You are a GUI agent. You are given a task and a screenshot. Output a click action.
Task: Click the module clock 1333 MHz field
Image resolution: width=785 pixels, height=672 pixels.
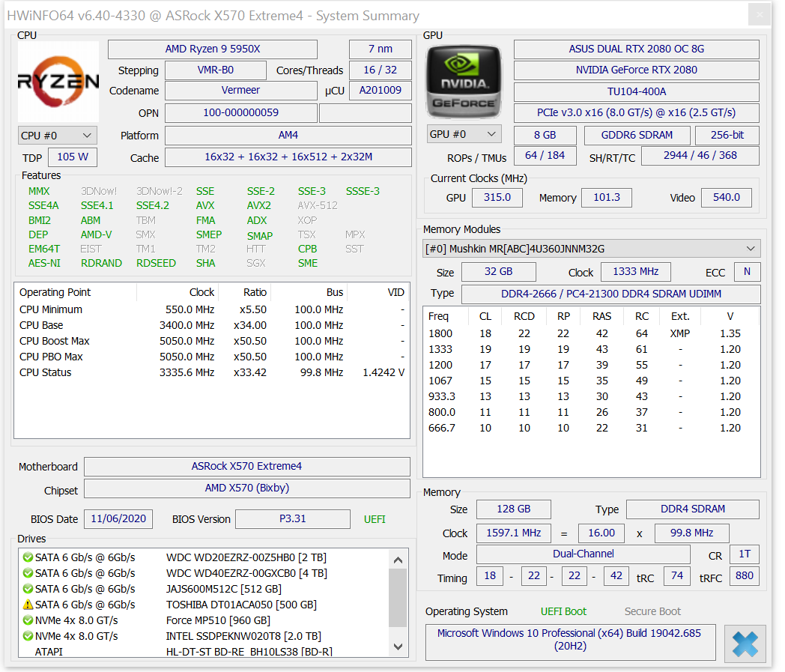[x=636, y=272]
